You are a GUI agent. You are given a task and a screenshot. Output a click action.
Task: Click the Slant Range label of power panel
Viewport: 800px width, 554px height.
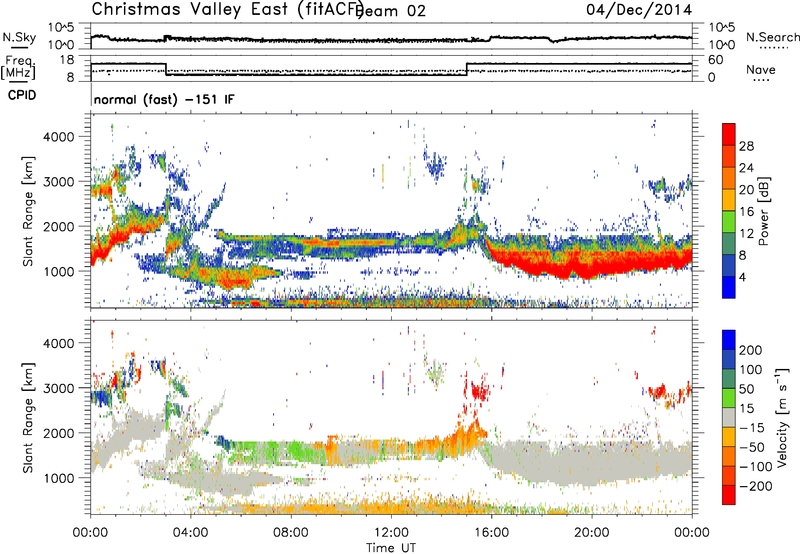coord(28,211)
